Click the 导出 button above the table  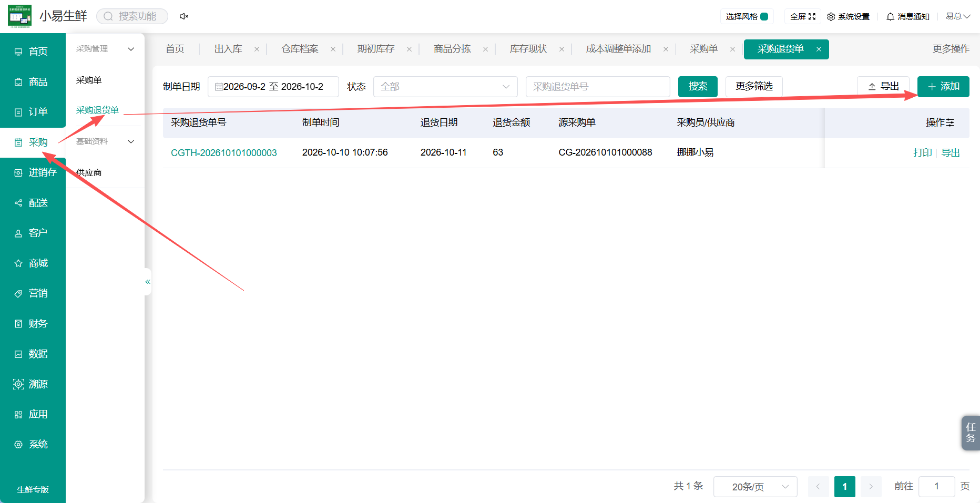(x=883, y=86)
